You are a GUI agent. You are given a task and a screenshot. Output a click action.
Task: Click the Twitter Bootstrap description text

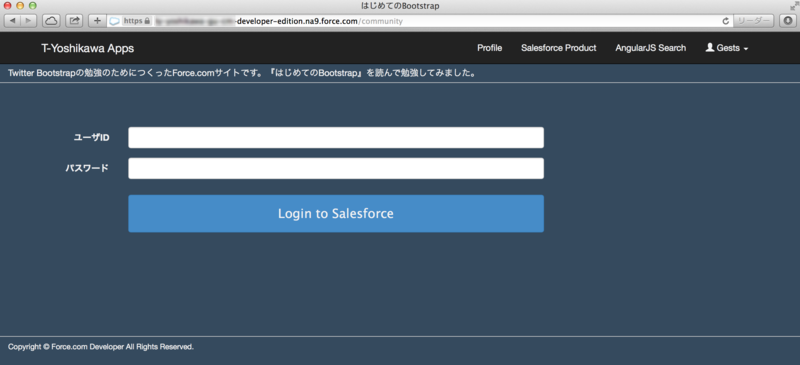[x=242, y=73]
